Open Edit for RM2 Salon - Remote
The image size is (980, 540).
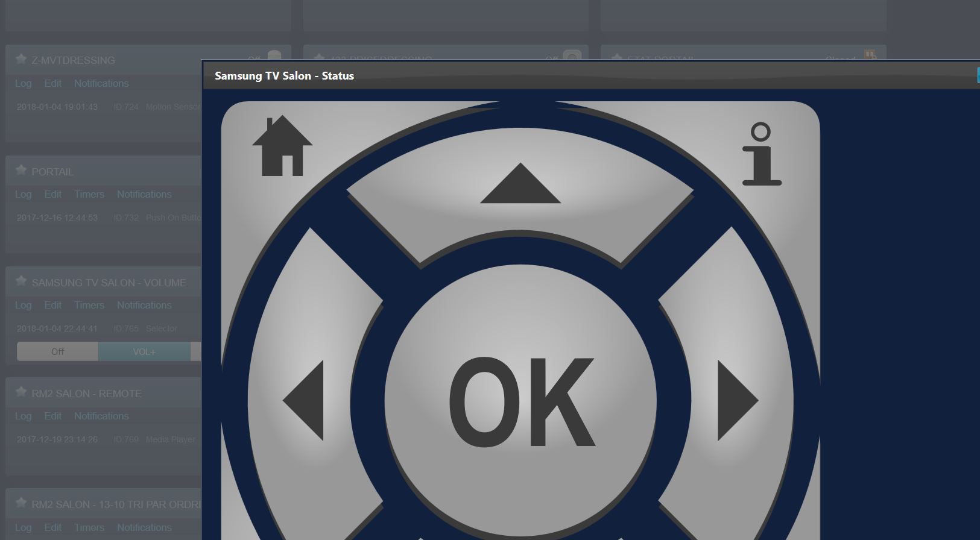52,416
